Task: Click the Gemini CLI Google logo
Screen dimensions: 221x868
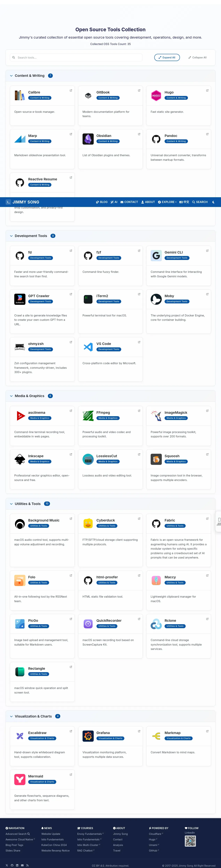Action: (x=156, y=255)
